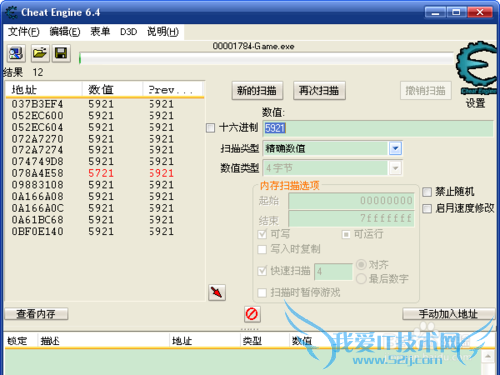Screen dimensions: 500x375
Task: Click the 数值 input field containing 5921
Action: 378,128
